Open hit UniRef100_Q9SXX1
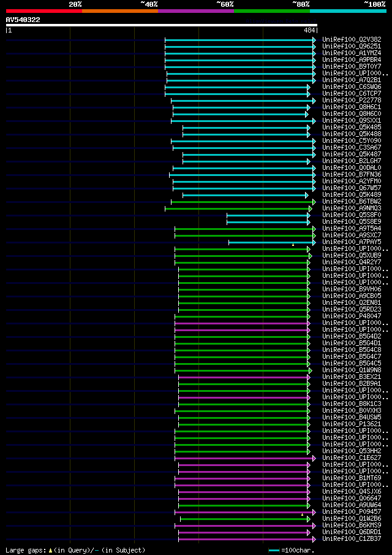 pos(352,121)
